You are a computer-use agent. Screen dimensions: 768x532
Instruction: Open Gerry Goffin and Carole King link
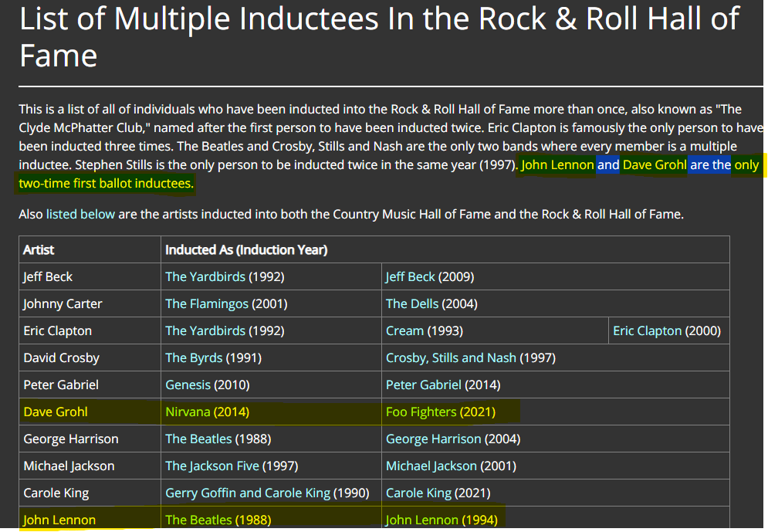(248, 493)
